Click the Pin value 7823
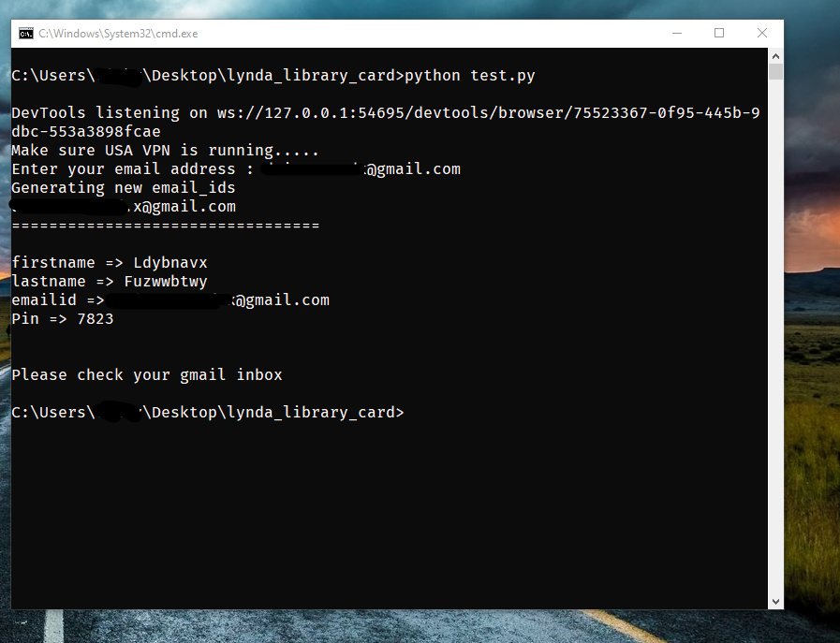This screenshot has height=643, width=840. coord(95,319)
